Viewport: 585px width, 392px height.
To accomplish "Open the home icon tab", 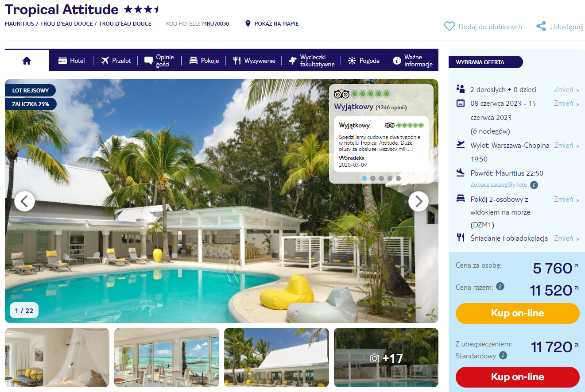I will tap(27, 61).
